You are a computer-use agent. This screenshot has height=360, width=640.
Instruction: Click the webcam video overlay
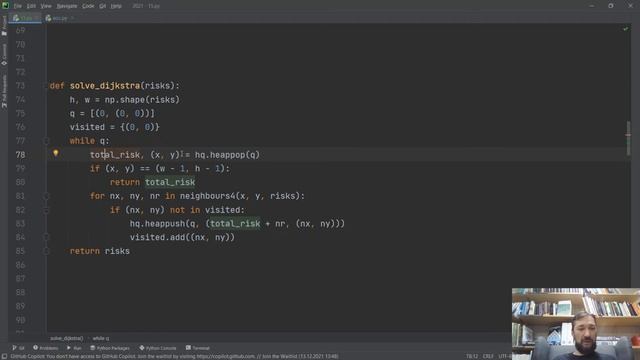(576, 324)
